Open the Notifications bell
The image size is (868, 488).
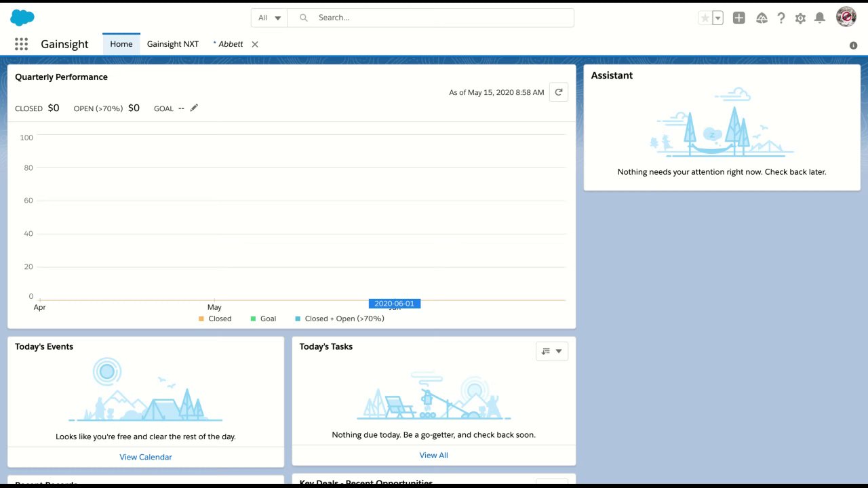[820, 18]
